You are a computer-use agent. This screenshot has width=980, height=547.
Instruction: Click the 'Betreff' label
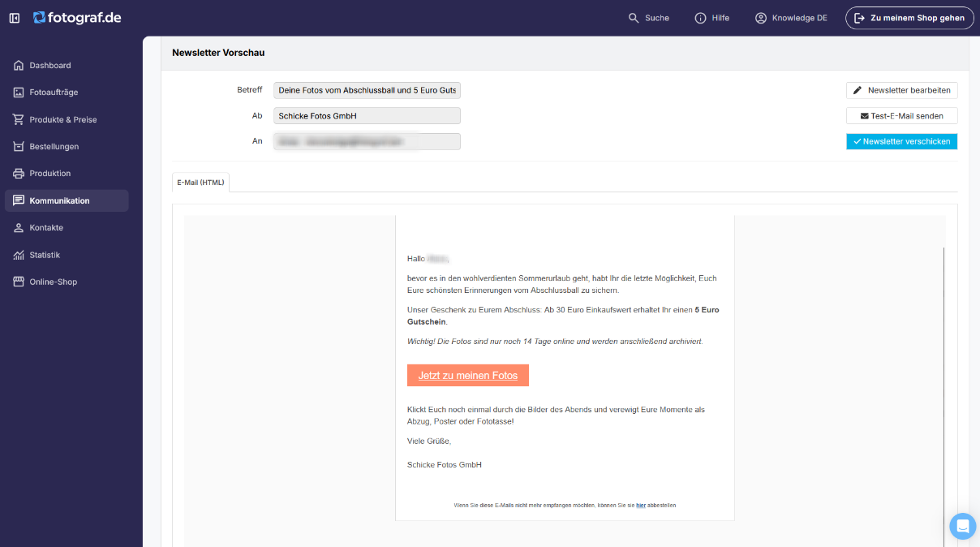tap(250, 89)
